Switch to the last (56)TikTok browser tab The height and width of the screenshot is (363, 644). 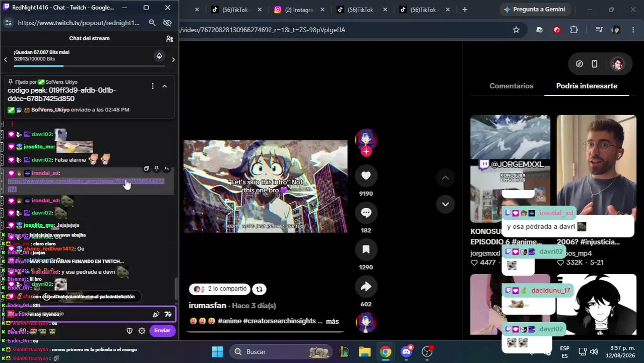click(425, 10)
